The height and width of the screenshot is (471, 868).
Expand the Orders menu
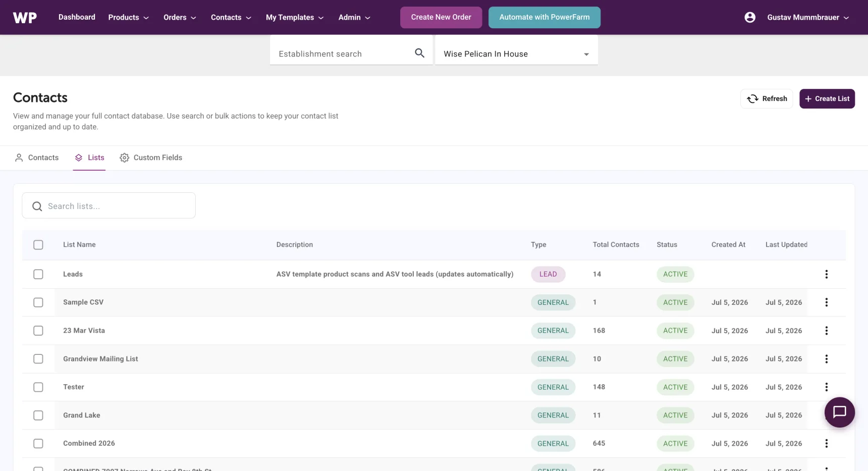point(180,17)
